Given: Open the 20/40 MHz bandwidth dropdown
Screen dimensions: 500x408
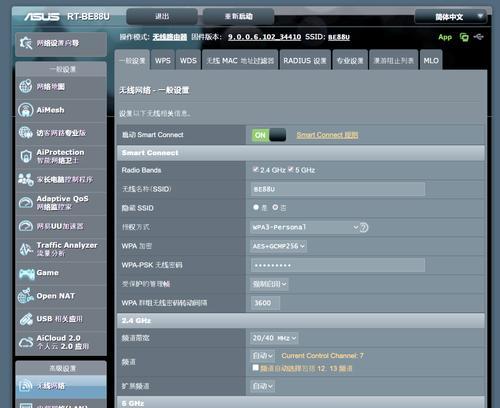Looking at the screenshot, I should coord(274,338).
